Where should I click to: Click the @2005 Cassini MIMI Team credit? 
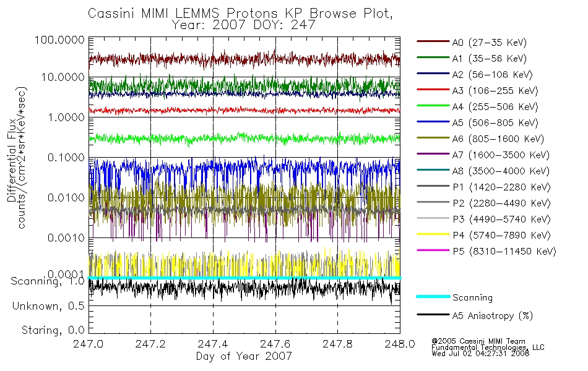coord(478,341)
